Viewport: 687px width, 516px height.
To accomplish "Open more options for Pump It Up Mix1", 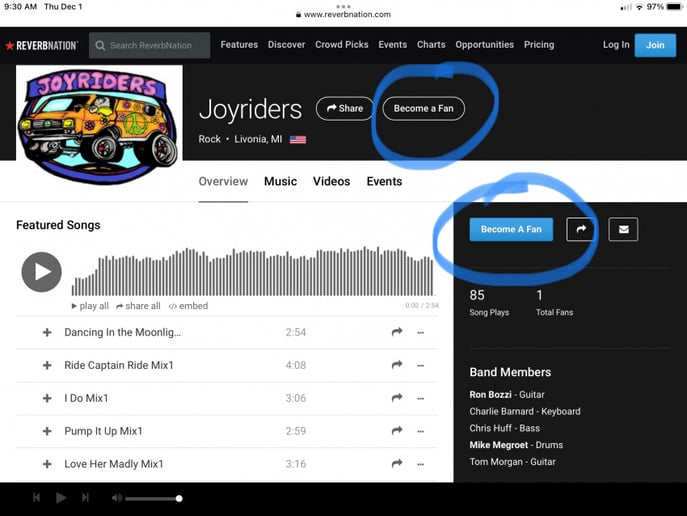I will click(x=421, y=431).
